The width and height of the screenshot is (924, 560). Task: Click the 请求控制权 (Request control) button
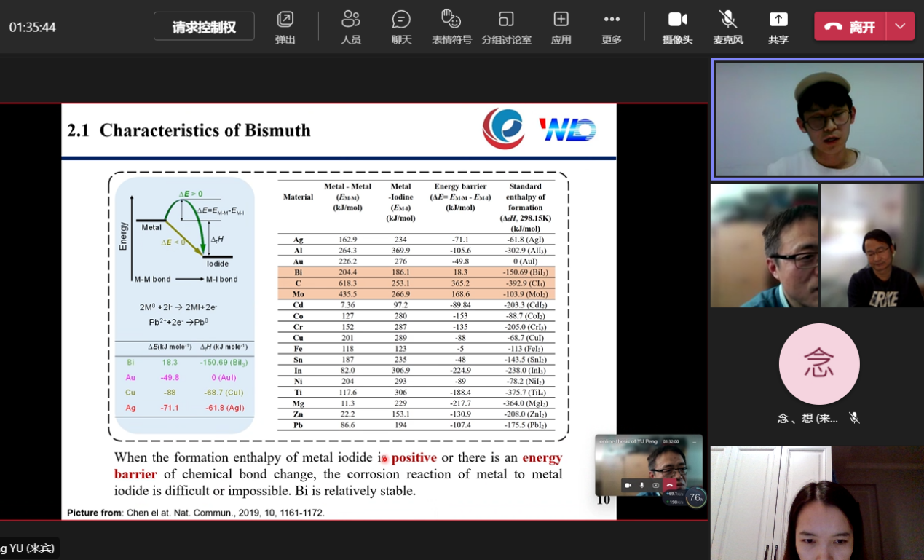click(x=204, y=27)
